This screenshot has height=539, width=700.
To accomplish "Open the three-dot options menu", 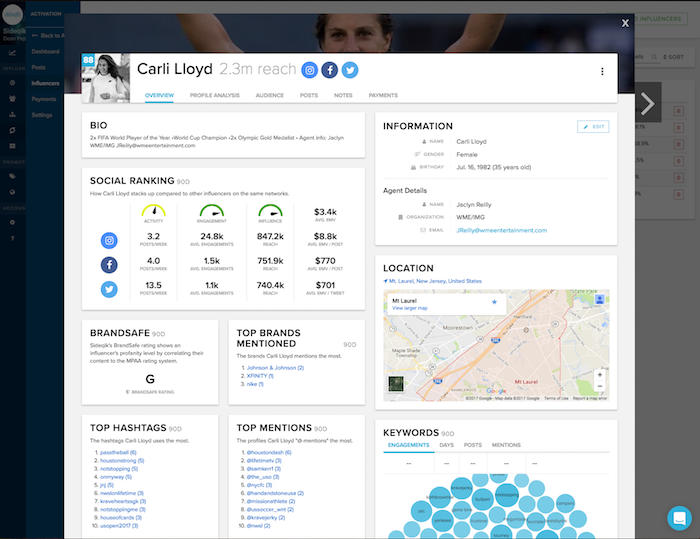I will [602, 71].
